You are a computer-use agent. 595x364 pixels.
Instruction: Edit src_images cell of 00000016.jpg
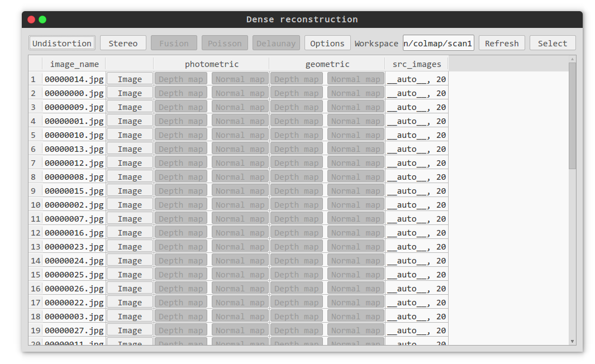pyautogui.click(x=417, y=232)
